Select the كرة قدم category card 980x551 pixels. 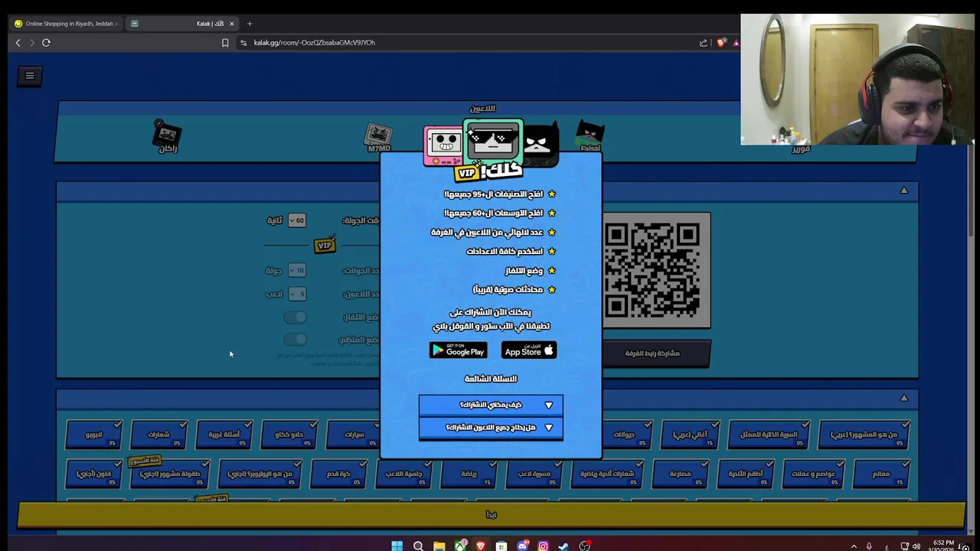(x=338, y=473)
